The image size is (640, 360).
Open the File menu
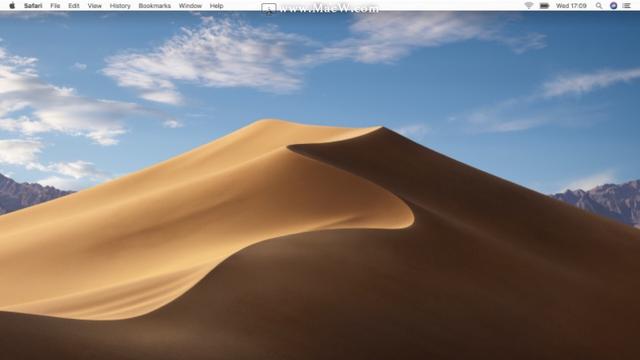(x=55, y=6)
